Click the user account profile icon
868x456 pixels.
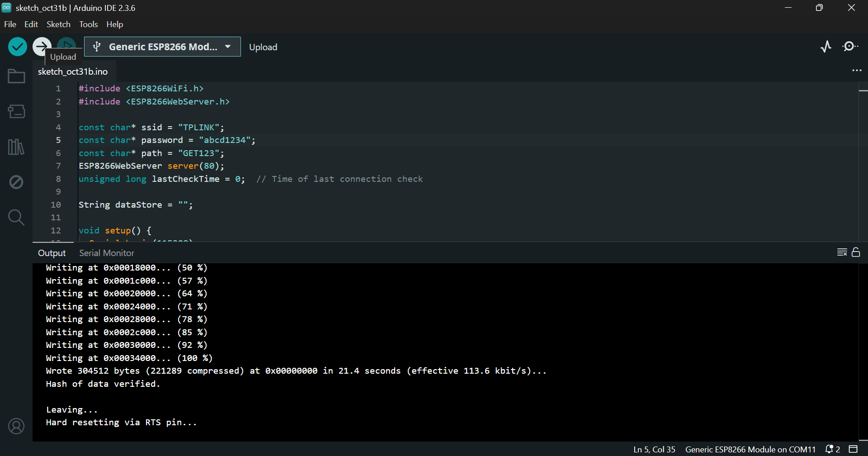point(16,426)
